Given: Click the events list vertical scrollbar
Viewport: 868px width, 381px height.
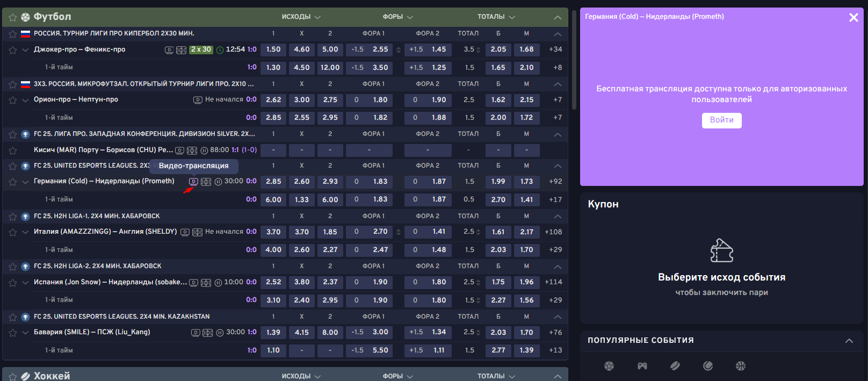Looking at the screenshot, I should click(574, 59).
